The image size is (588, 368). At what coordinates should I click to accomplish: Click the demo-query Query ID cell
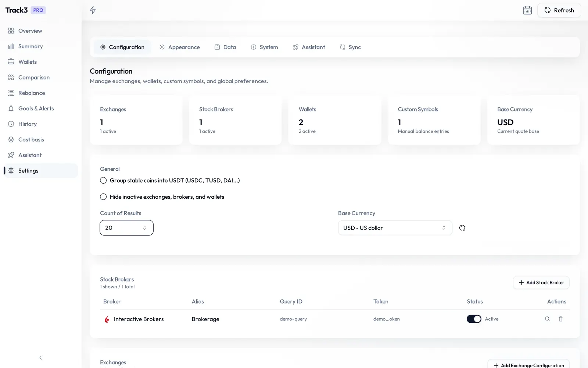tap(293, 319)
